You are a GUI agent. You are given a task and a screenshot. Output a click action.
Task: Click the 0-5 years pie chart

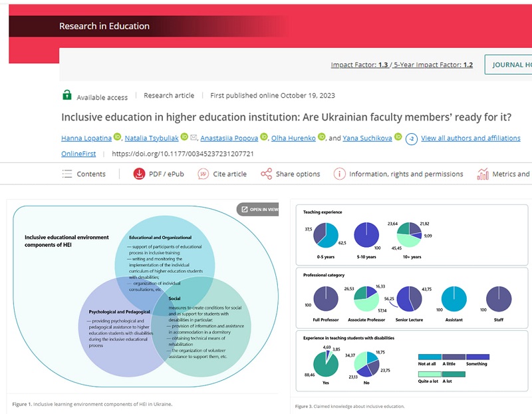coord(326,235)
